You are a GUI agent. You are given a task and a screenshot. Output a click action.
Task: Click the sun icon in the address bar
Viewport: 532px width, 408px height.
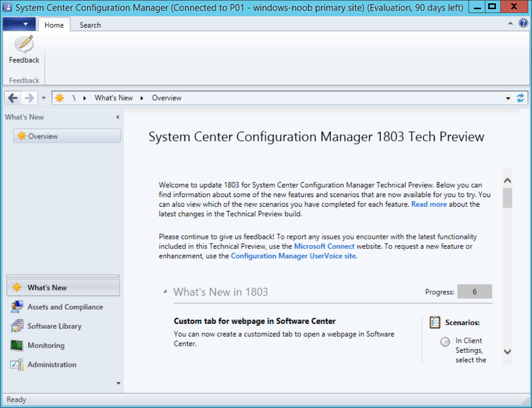pos(59,98)
